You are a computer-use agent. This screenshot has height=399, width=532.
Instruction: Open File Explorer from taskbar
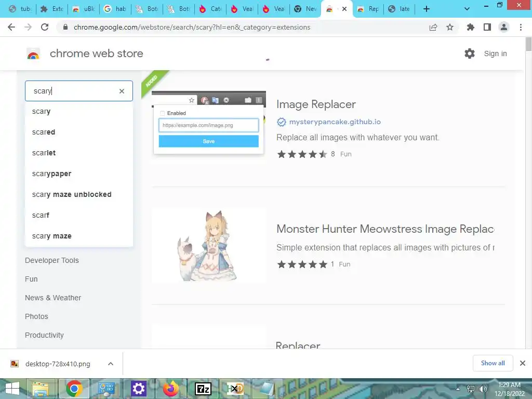pyautogui.click(x=41, y=389)
